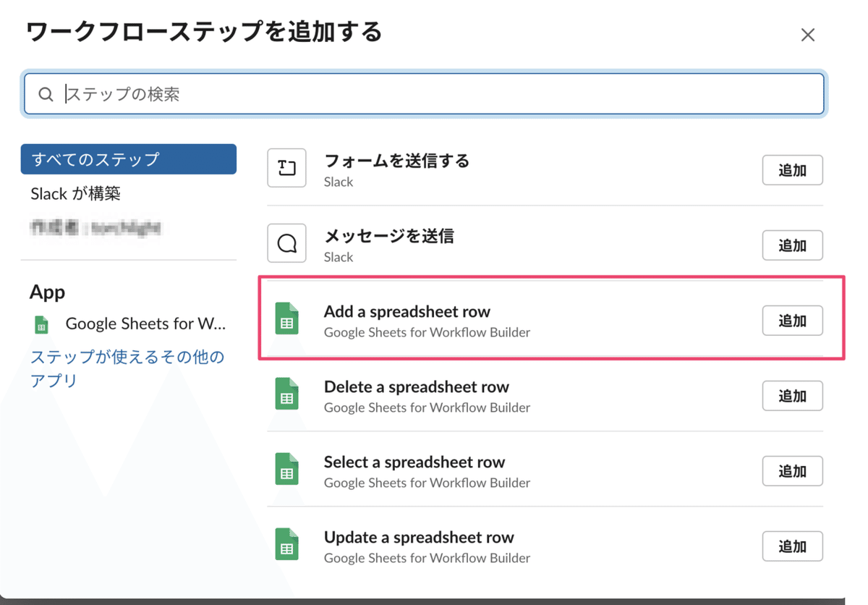Click the magnifier icon in the search box

46,94
